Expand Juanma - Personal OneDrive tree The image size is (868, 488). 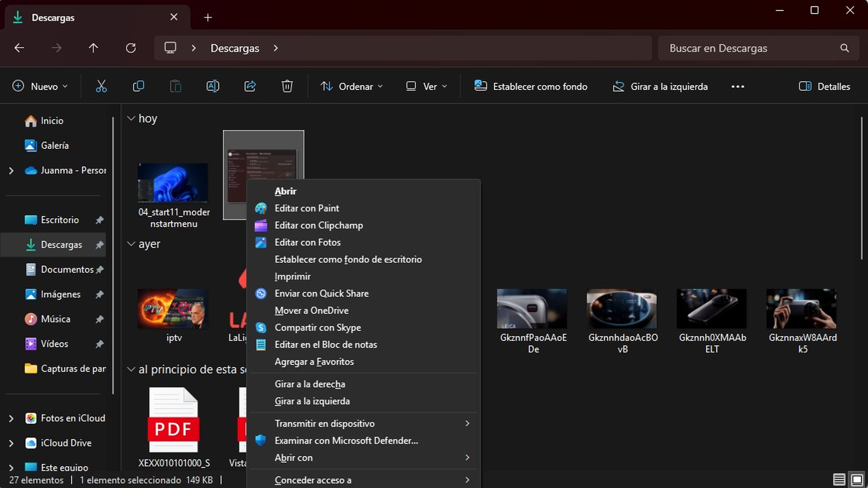[x=11, y=171]
